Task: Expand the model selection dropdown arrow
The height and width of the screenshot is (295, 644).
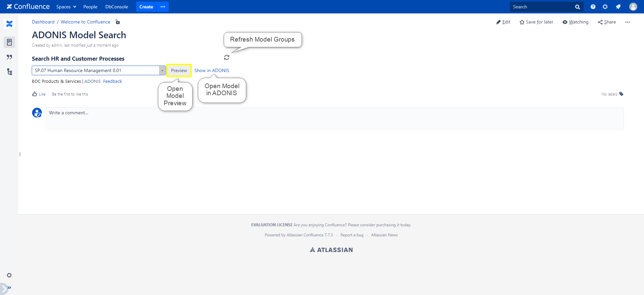Action: (x=162, y=70)
